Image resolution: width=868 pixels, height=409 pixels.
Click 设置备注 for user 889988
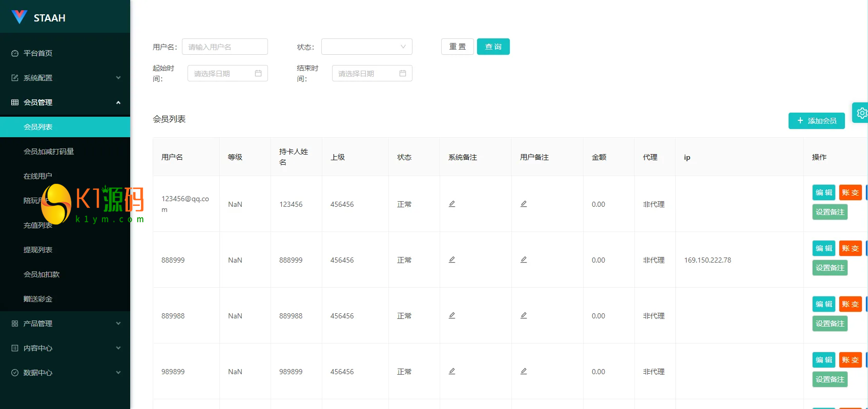coord(830,324)
